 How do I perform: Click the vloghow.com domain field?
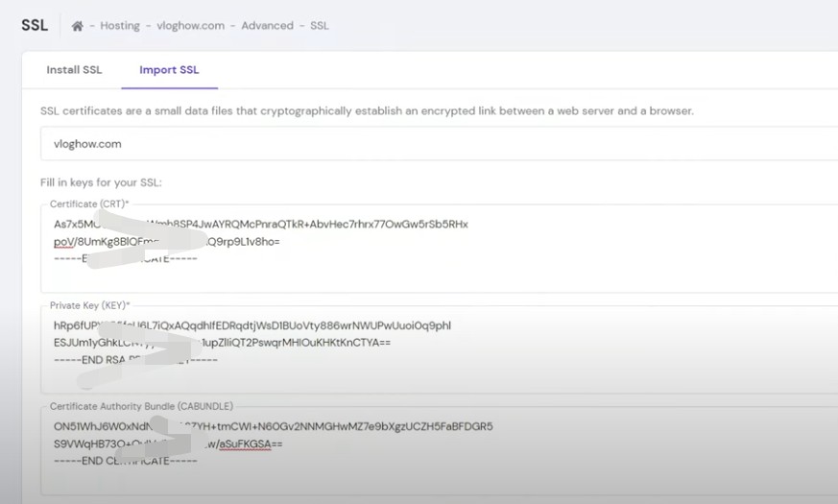[432, 144]
